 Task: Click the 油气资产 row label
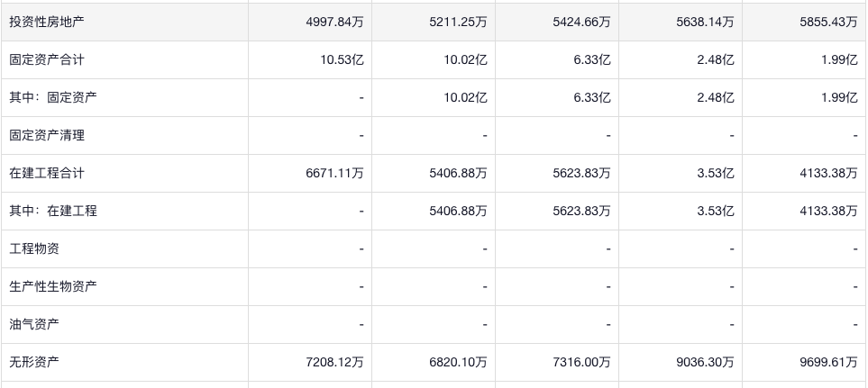pyautogui.click(x=34, y=324)
